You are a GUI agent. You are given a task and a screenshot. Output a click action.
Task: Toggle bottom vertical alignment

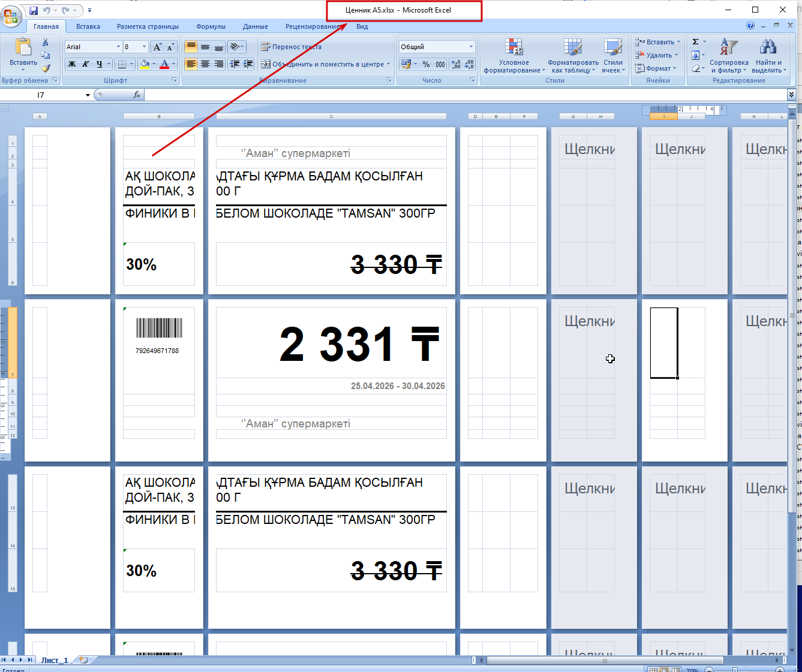219,47
